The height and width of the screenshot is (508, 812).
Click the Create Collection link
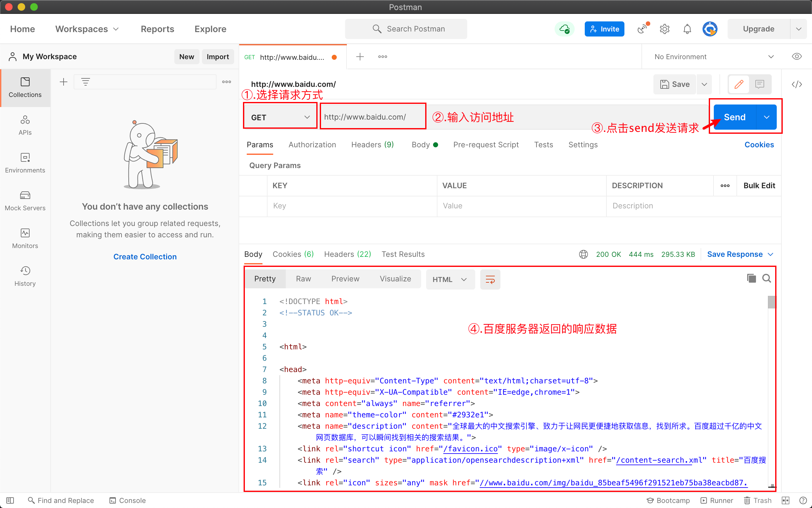145,257
